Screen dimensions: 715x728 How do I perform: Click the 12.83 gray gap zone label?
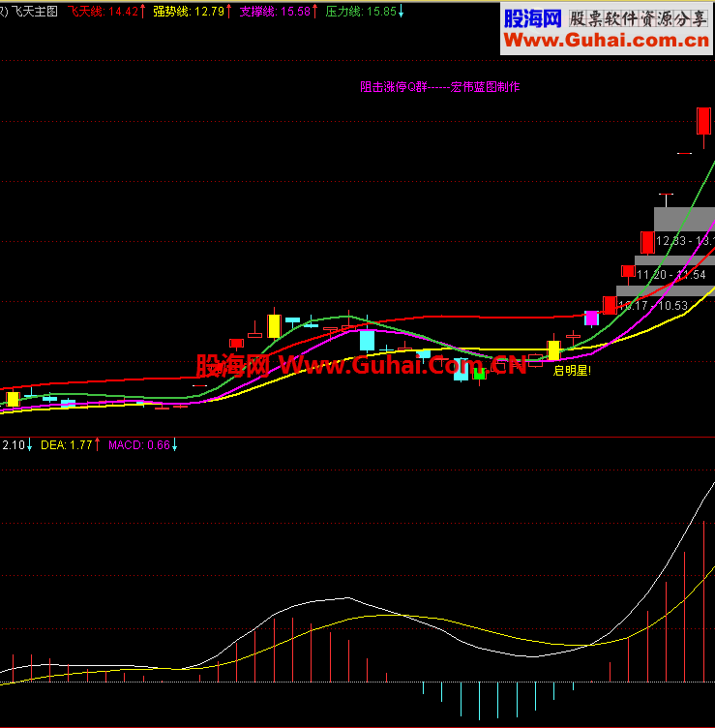click(685, 240)
